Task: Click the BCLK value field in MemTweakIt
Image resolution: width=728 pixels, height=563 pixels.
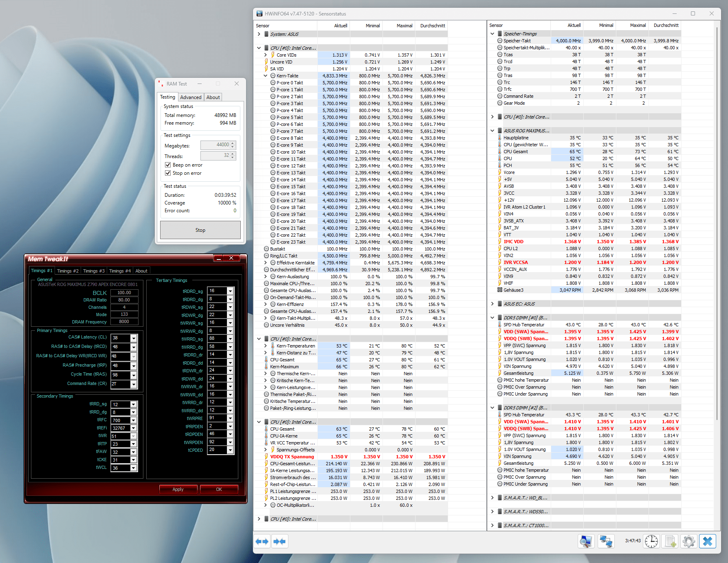Action: point(124,292)
